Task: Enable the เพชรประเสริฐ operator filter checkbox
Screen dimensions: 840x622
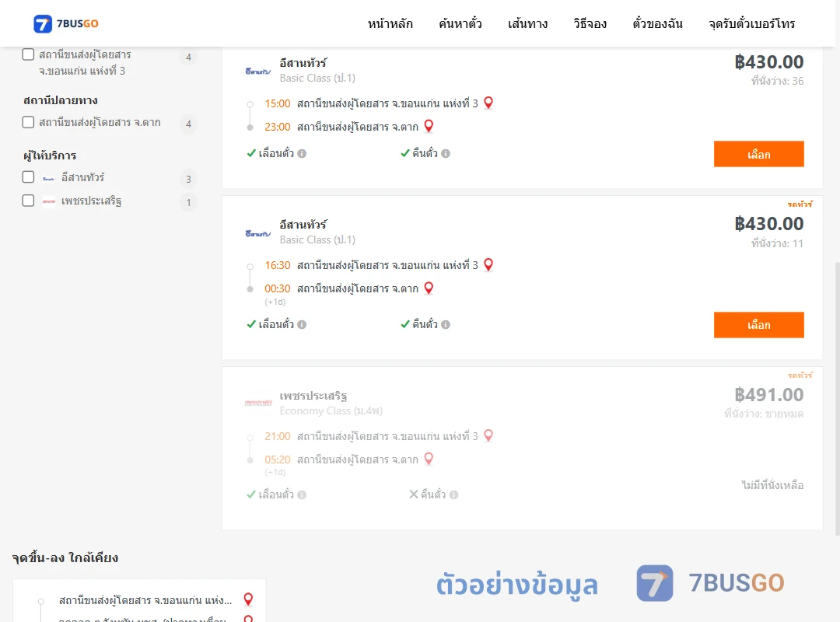Action: (x=29, y=201)
